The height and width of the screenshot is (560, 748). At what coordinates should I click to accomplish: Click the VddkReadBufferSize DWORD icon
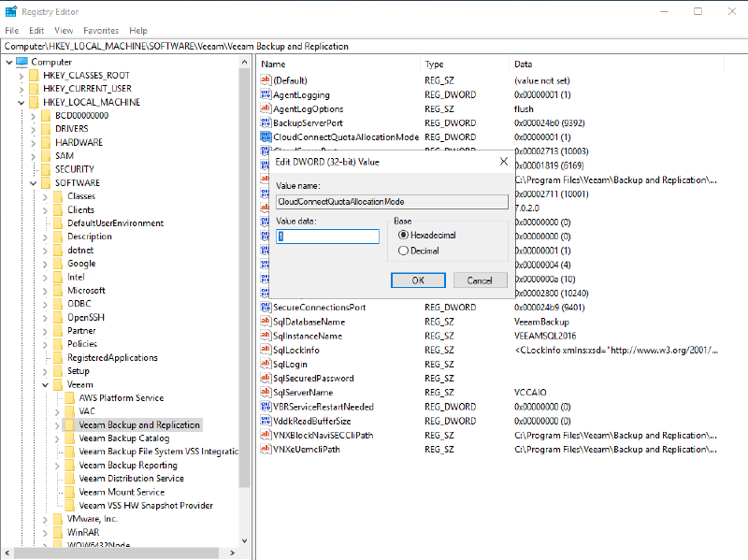(266, 421)
